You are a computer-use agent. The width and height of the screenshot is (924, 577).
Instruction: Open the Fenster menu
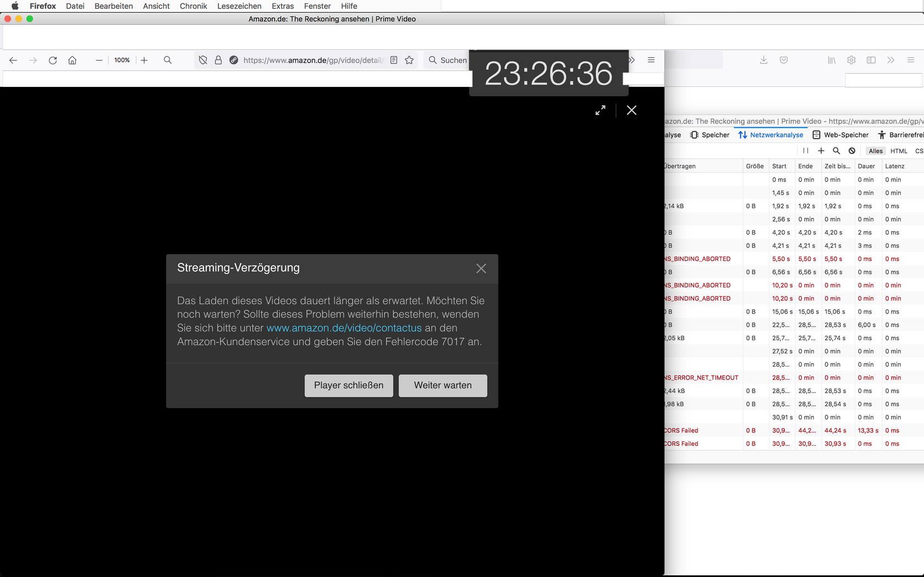317,6
